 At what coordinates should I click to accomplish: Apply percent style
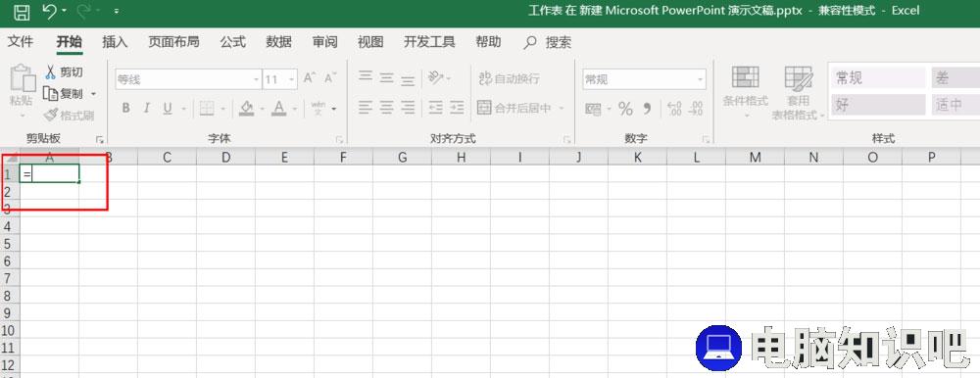pyautogui.click(x=625, y=109)
